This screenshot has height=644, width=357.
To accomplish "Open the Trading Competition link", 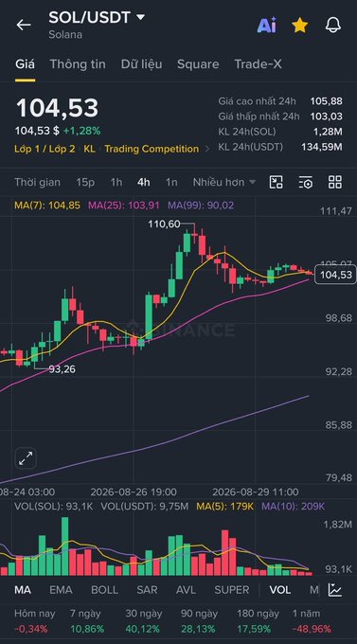I will [x=152, y=149].
